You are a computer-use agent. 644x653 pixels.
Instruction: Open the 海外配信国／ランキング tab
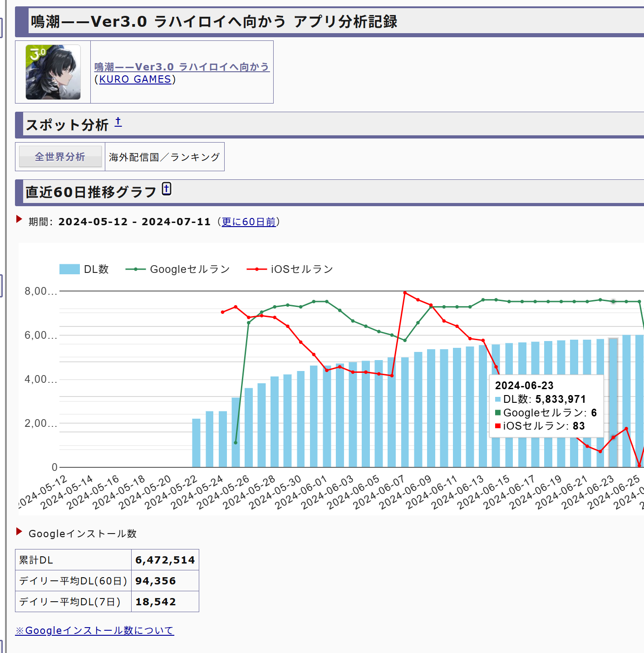click(164, 157)
